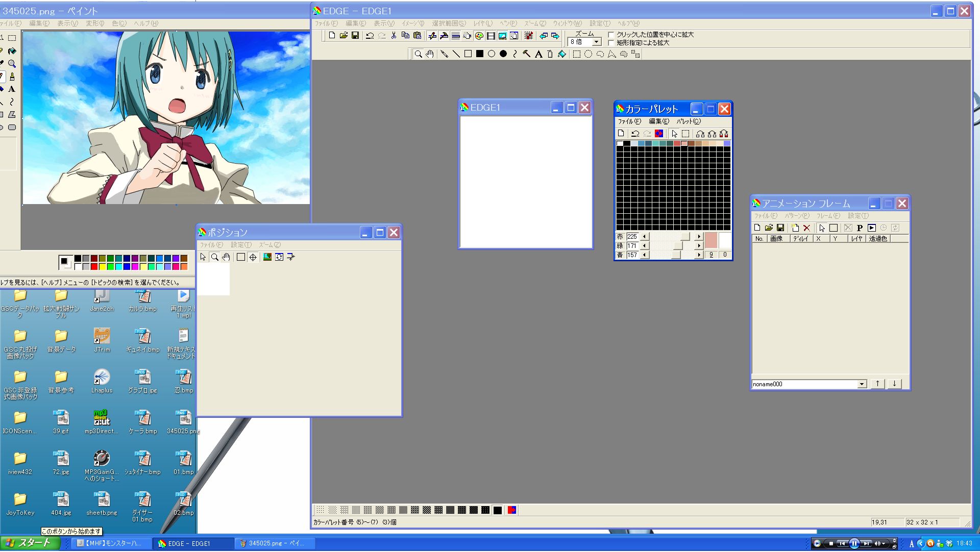Click crosshair icon in Position window toolbar
Image resolution: width=980 pixels, height=552 pixels.
tap(253, 257)
